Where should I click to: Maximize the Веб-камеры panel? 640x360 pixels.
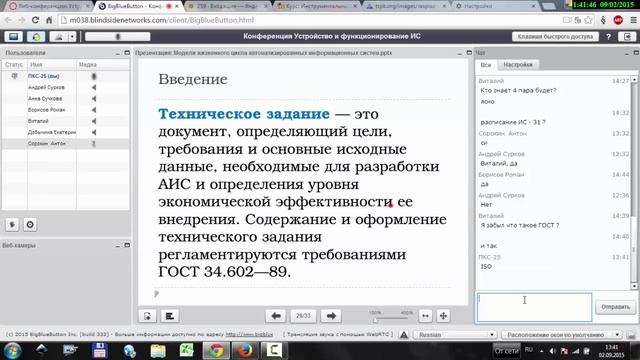point(127,245)
